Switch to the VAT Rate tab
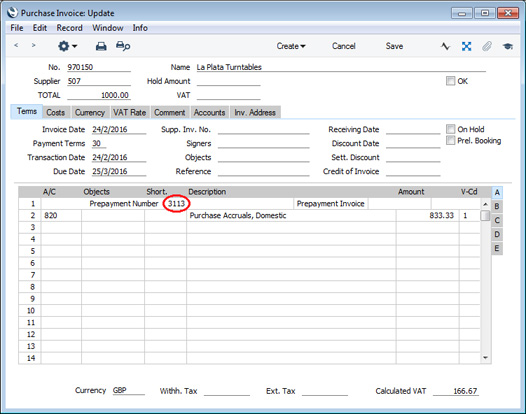The image size is (526, 414). (x=129, y=112)
